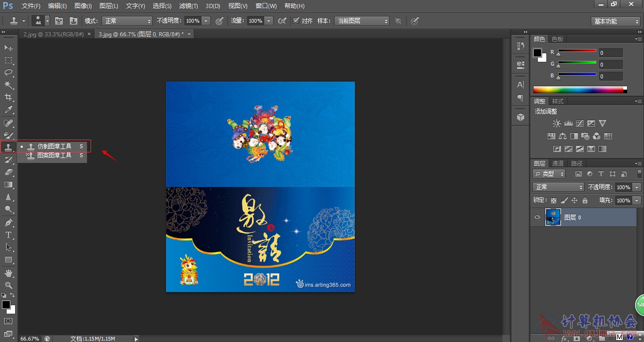Switch to the 色板 tab
Image resolution: width=644 pixels, height=342 pixels.
point(557,39)
